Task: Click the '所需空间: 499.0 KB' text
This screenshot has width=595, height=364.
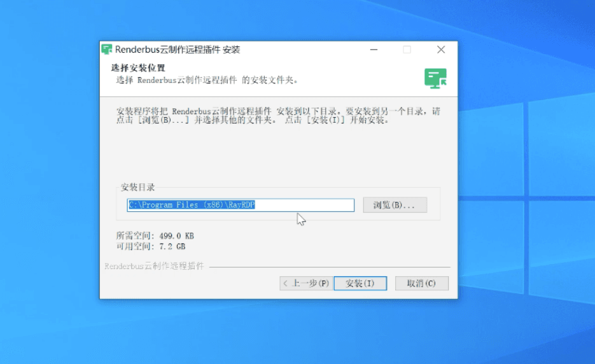Action: [x=155, y=235]
